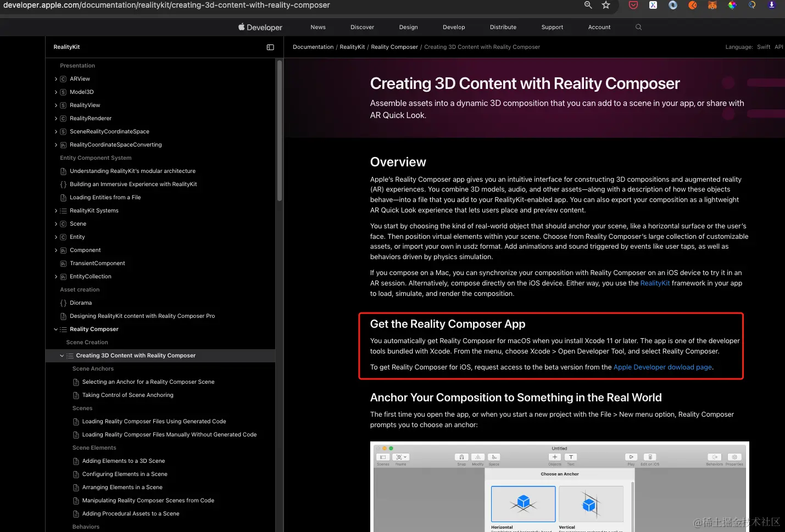Click the Play icon in screenshot
785x532 pixels.
coord(631,457)
